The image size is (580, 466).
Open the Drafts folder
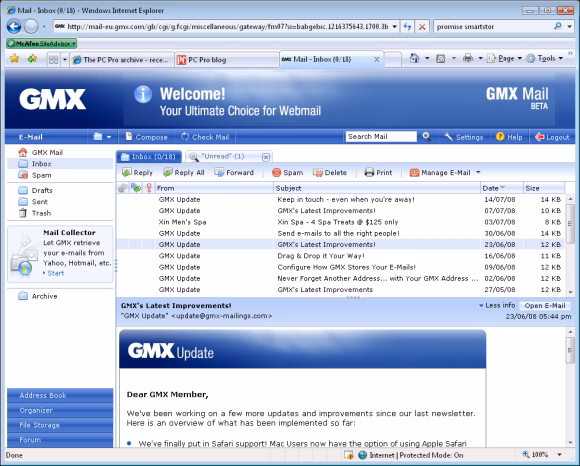coord(42,190)
